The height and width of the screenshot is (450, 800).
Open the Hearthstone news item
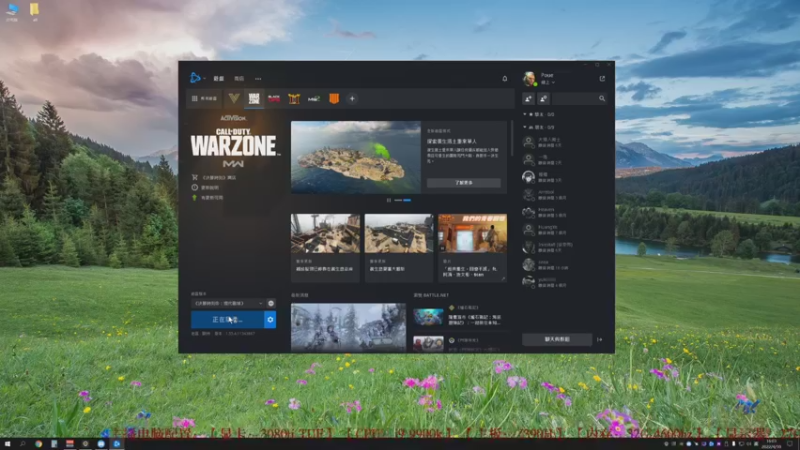pos(459,316)
